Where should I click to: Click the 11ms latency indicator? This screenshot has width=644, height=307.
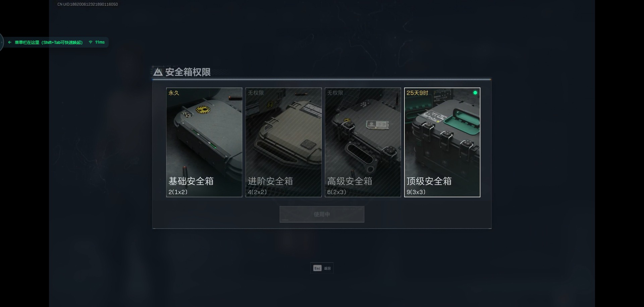click(100, 42)
